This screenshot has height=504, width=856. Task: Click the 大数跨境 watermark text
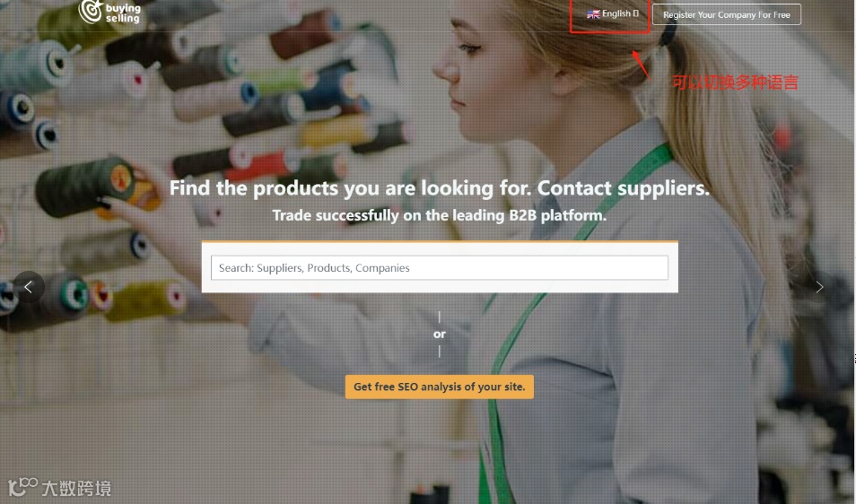click(x=76, y=488)
